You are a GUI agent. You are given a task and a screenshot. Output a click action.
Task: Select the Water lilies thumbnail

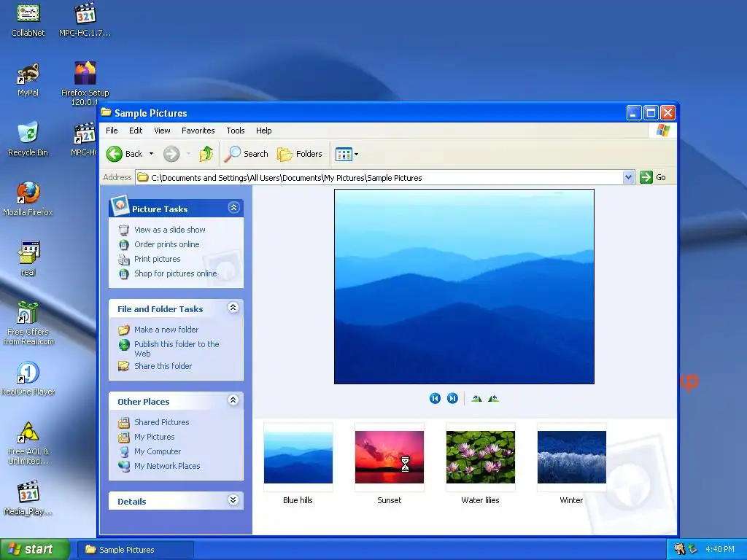pyautogui.click(x=480, y=457)
